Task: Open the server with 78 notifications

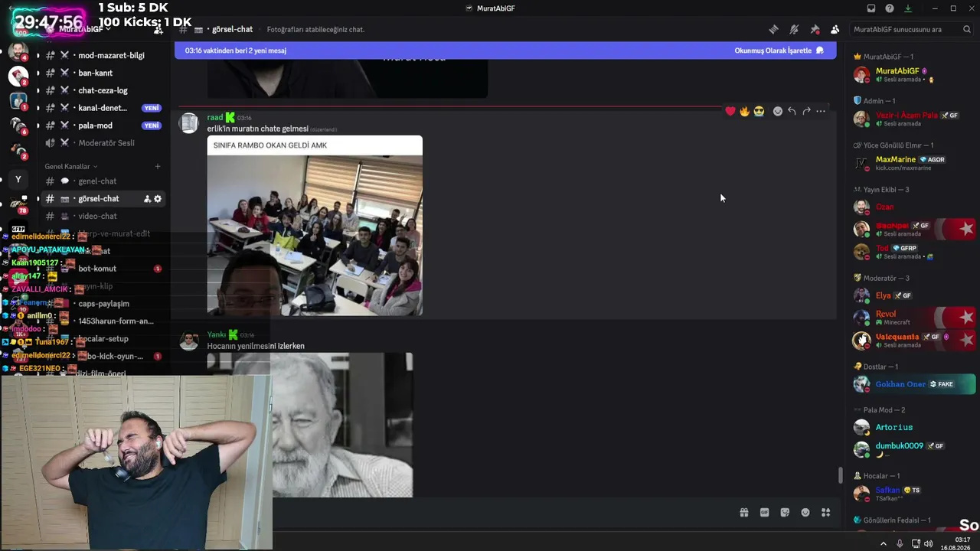Action: click(x=18, y=205)
